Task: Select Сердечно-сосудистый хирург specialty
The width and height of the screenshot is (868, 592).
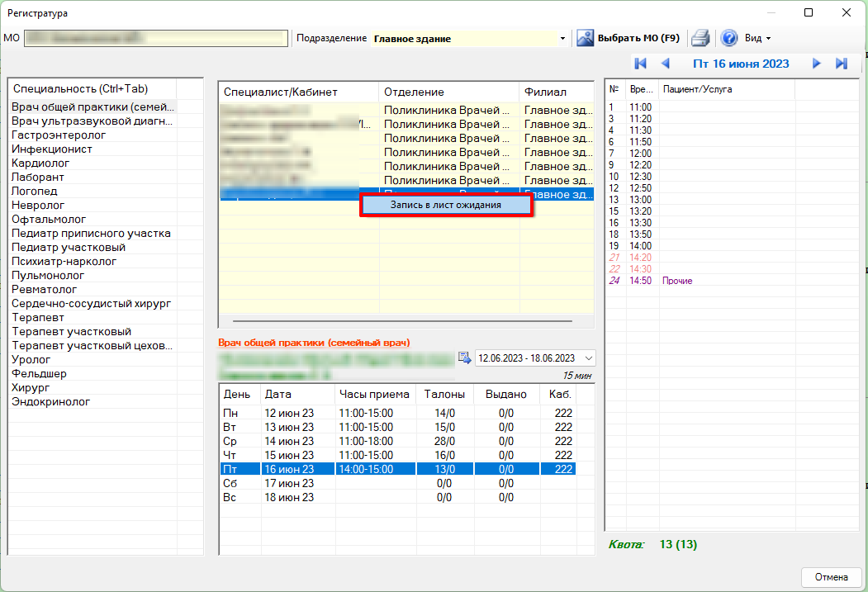Action: click(x=93, y=303)
